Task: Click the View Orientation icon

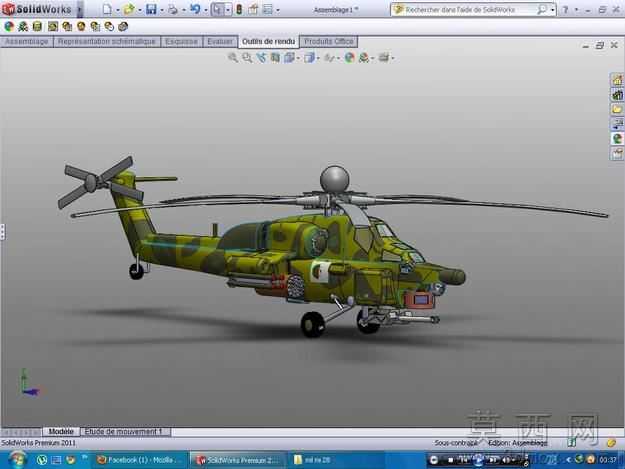Action: point(289,58)
